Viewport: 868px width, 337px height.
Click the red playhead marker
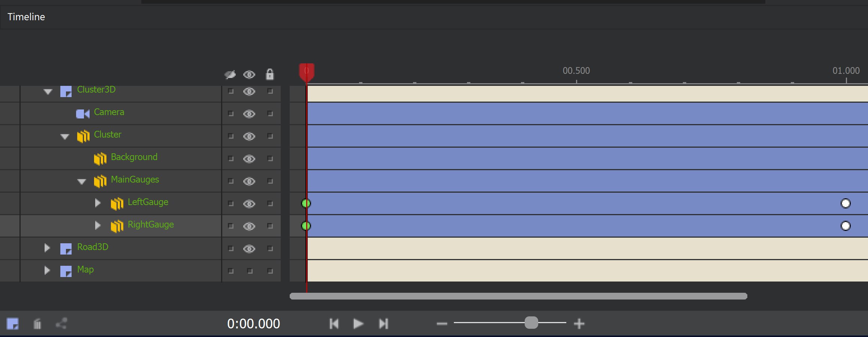pos(307,73)
